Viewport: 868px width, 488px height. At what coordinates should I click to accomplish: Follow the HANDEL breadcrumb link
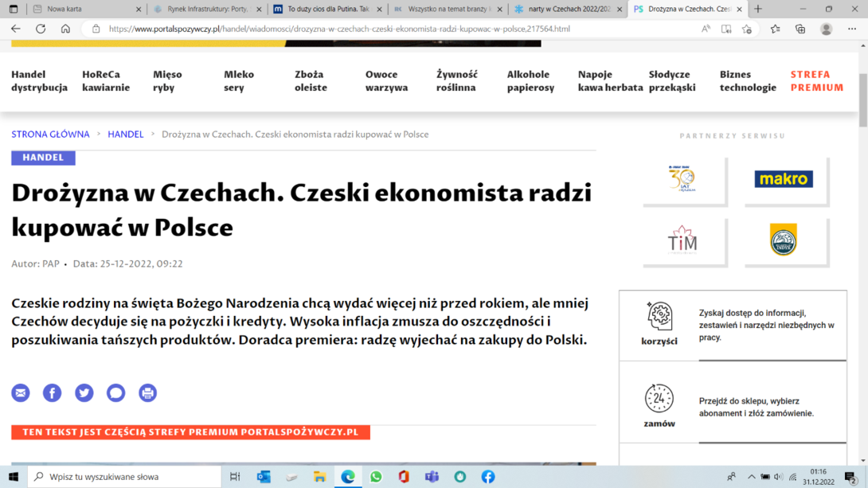click(126, 135)
